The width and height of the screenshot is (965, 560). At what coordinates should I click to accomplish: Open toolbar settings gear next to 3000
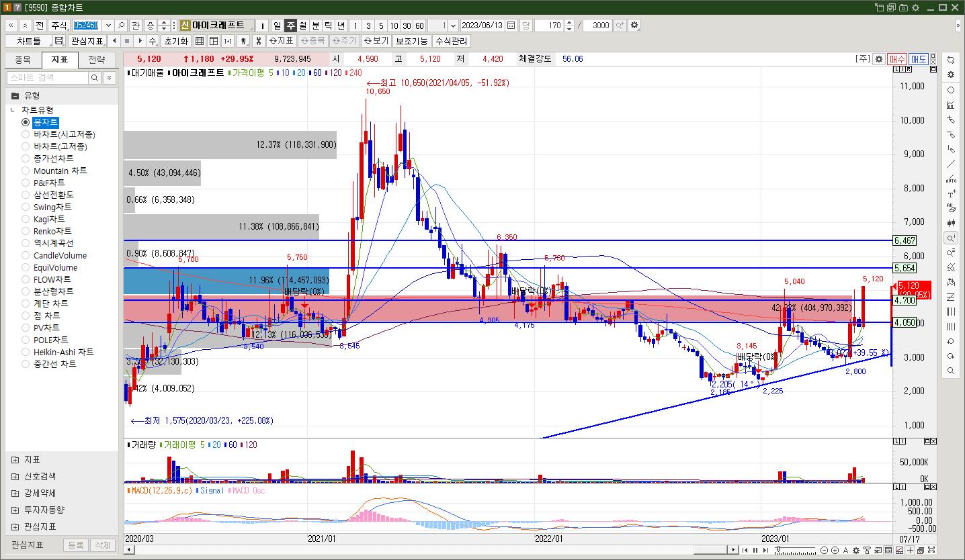(x=634, y=25)
